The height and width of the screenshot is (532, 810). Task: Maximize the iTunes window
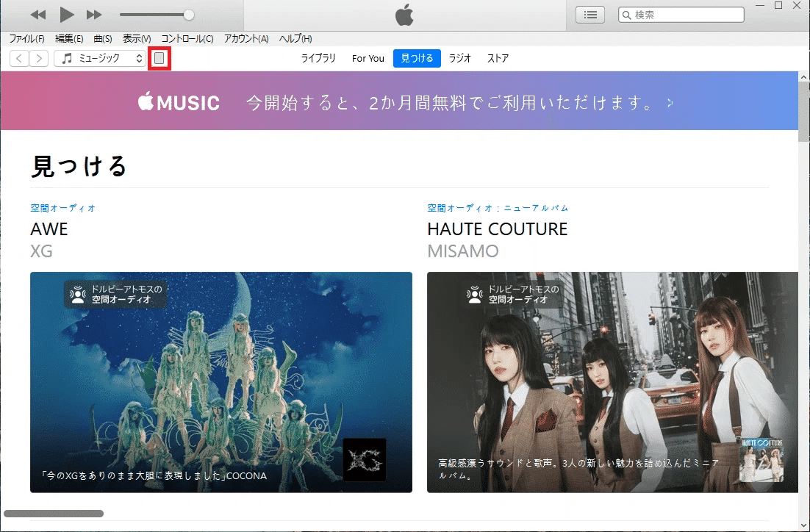(778, 5)
